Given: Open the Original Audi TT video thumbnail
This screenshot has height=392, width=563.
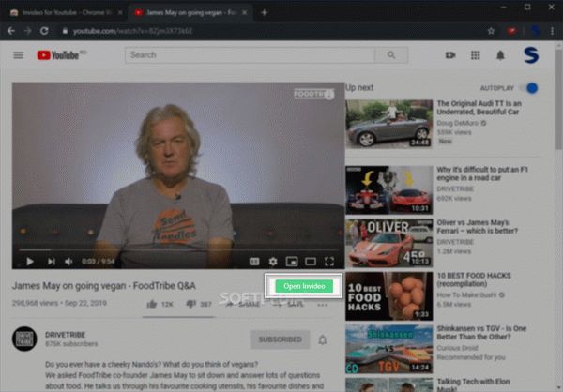Looking at the screenshot, I should tap(388, 124).
